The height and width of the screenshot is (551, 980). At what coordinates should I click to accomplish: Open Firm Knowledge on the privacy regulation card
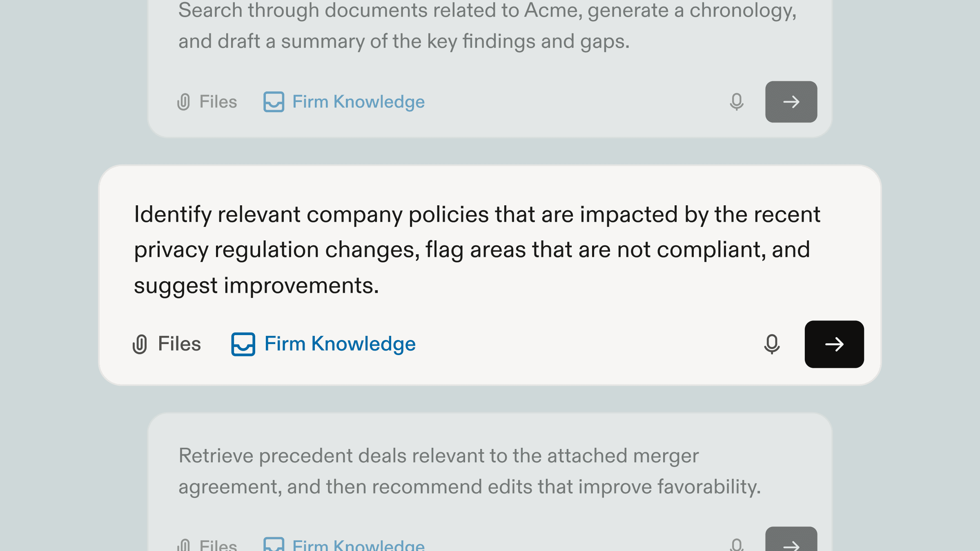[x=339, y=343]
